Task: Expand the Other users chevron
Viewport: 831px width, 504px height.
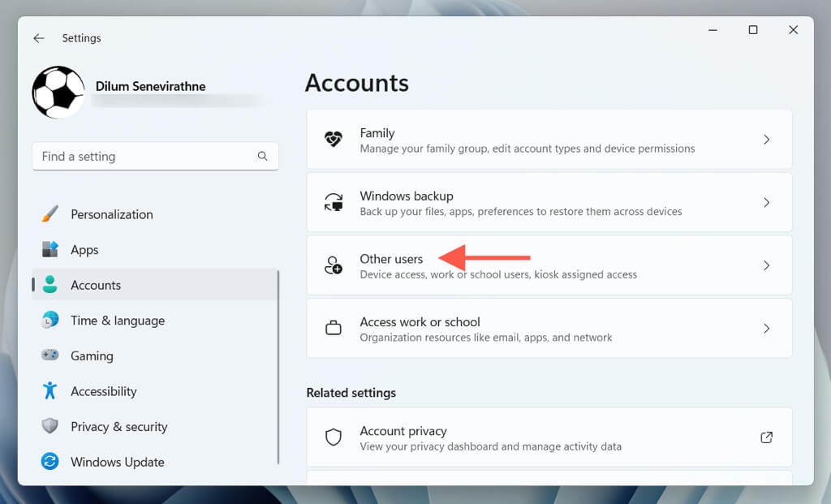Action: tap(766, 265)
